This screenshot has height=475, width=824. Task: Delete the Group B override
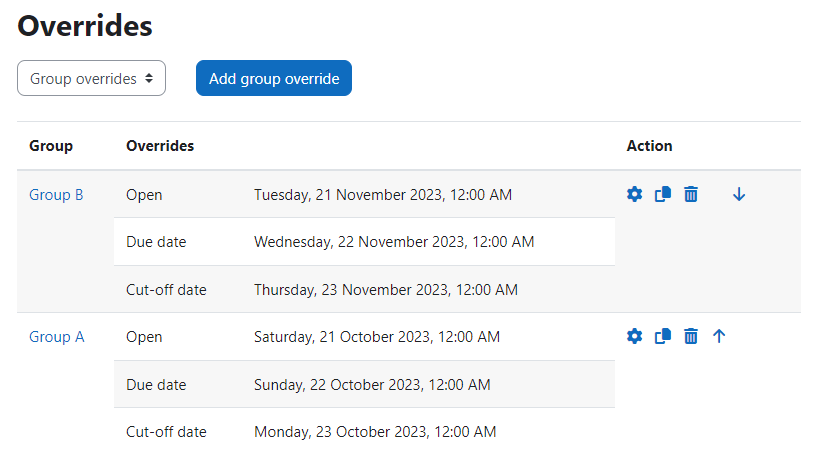point(691,194)
